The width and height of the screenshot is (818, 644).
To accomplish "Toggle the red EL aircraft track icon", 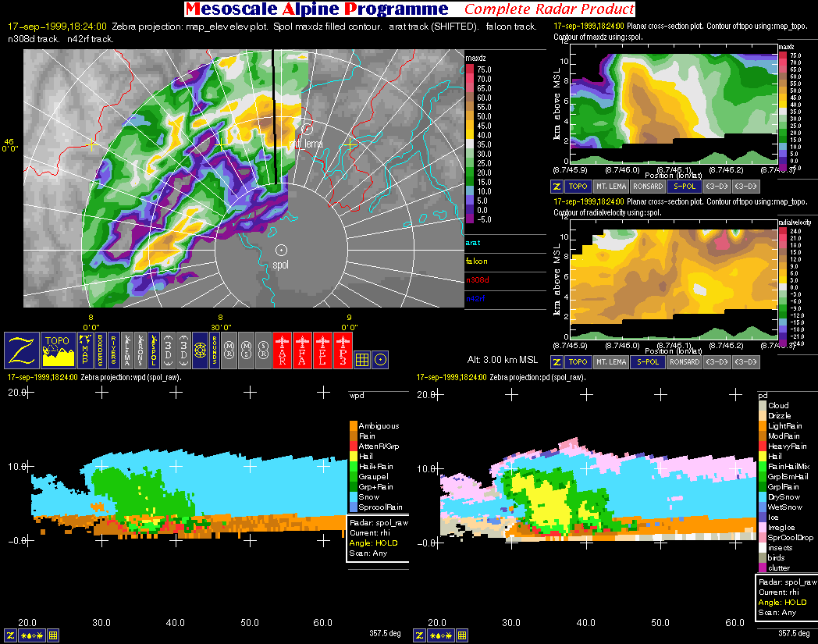I will click(322, 350).
